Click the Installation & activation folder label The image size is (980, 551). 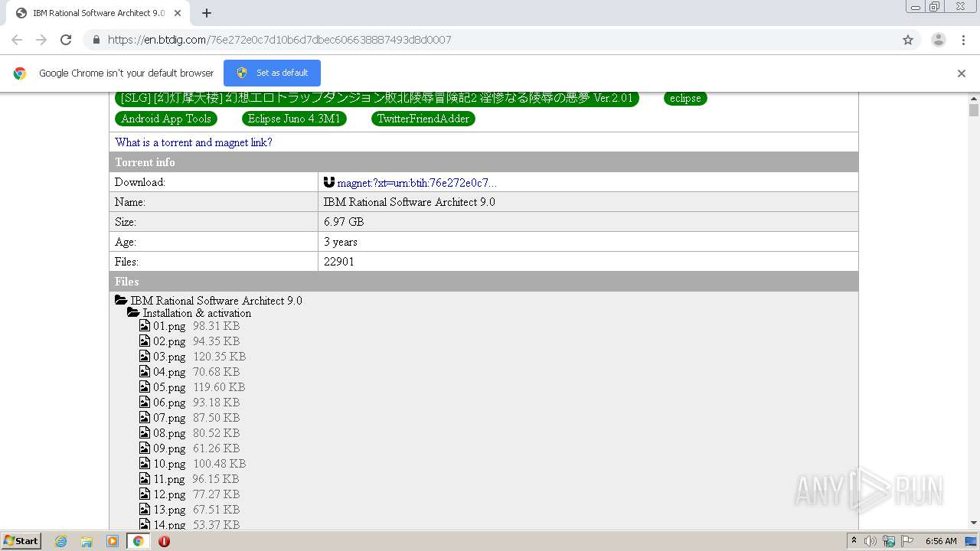pyautogui.click(x=197, y=313)
